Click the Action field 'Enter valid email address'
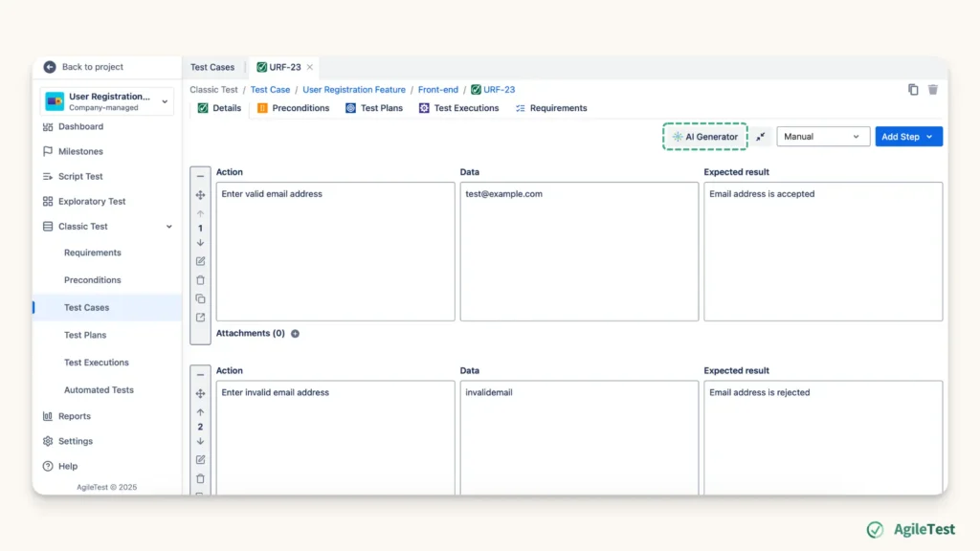This screenshot has height=551, width=980. point(336,252)
